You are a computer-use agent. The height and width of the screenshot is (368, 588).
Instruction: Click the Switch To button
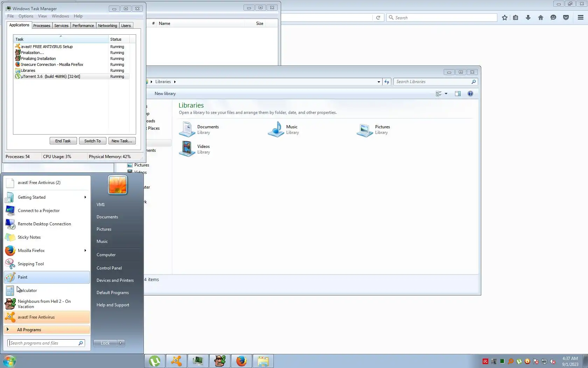tap(92, 141)
